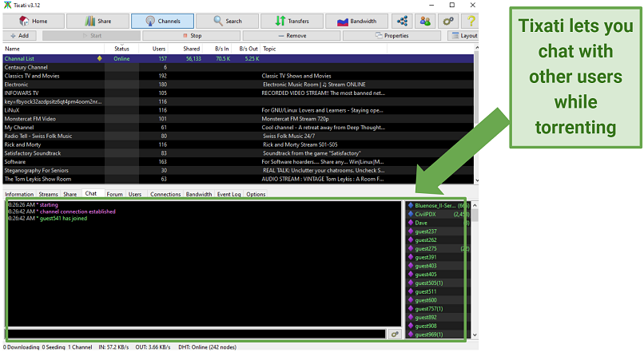This screenshot has width=644, height=352.
Task: Open the Home section
Action: point(34,21)
